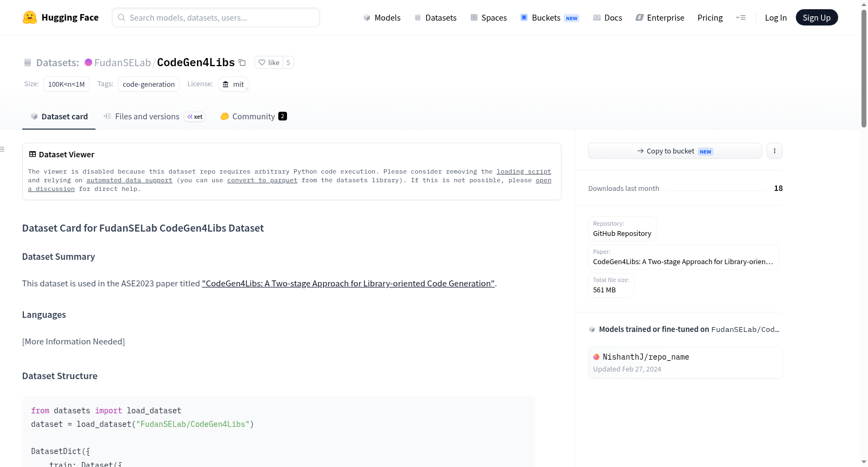Click the datasets stack icon beside Datasets:
The height and width of the screenshot is (467, 868).
[x=28, y=62]
